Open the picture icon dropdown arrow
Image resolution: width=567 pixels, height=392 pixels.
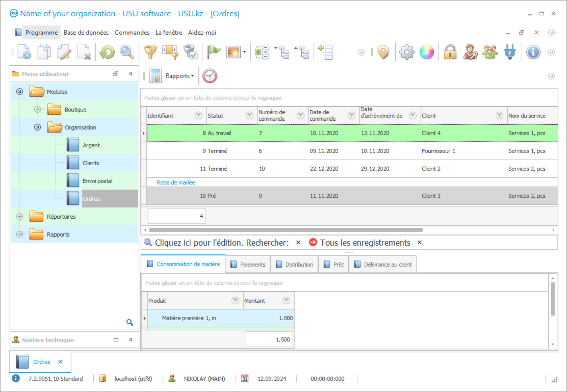coord(244,52)
